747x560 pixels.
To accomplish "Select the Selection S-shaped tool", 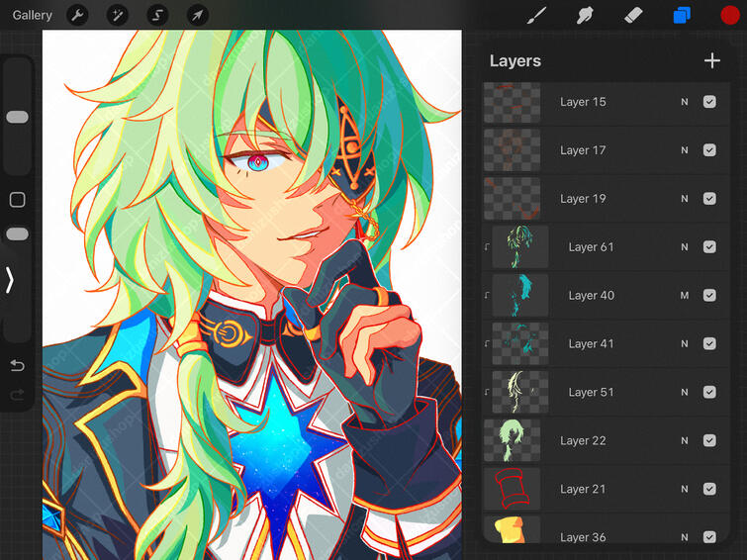I will [157, 16].
